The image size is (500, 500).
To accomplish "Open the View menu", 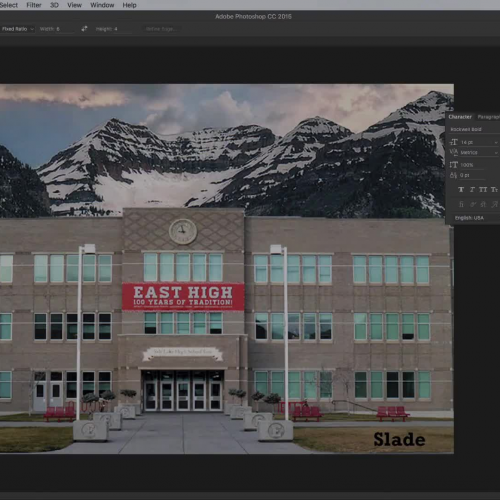I will 74,5.
